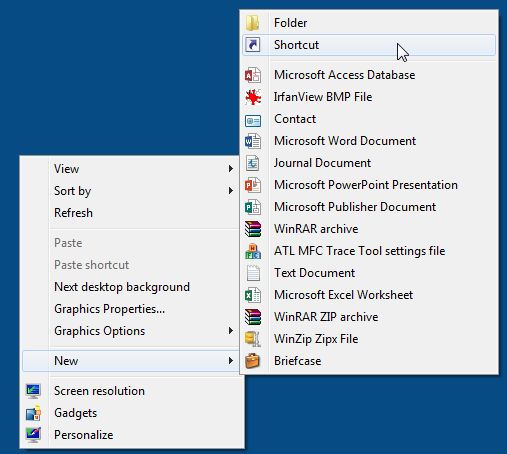Screen dimensions: 507x454
Task: Choose Sort by in the context menu
Action: (132, 191)
